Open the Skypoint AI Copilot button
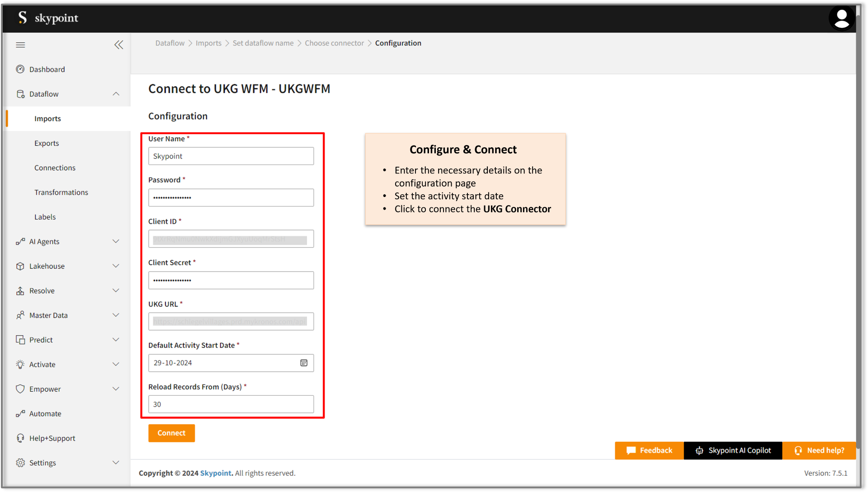This screenshot has height=492, width=868. [x=733, y=450]
